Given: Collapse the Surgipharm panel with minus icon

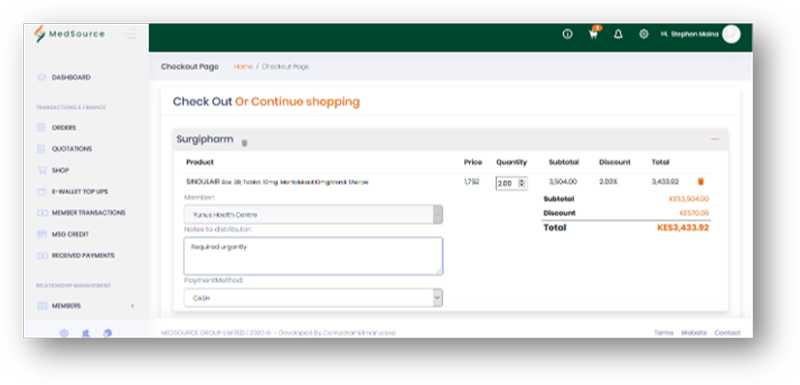Looking at the screenshot, I should 715,139.
